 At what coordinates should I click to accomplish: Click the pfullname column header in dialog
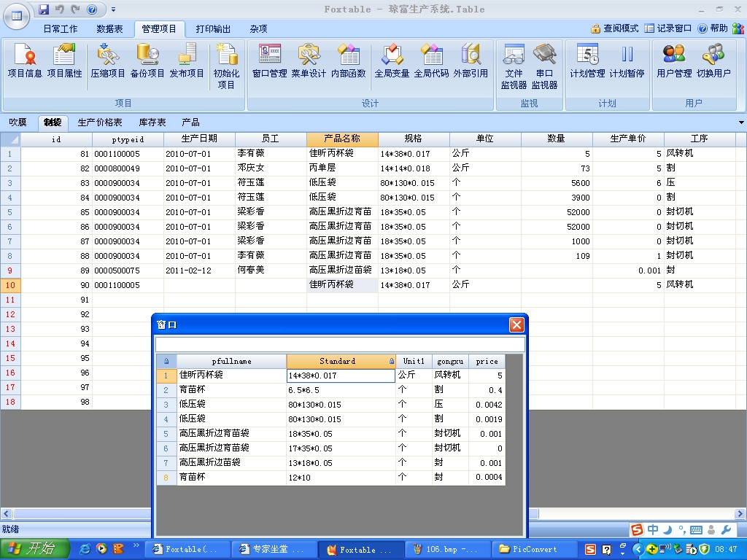tap(231, 362)
